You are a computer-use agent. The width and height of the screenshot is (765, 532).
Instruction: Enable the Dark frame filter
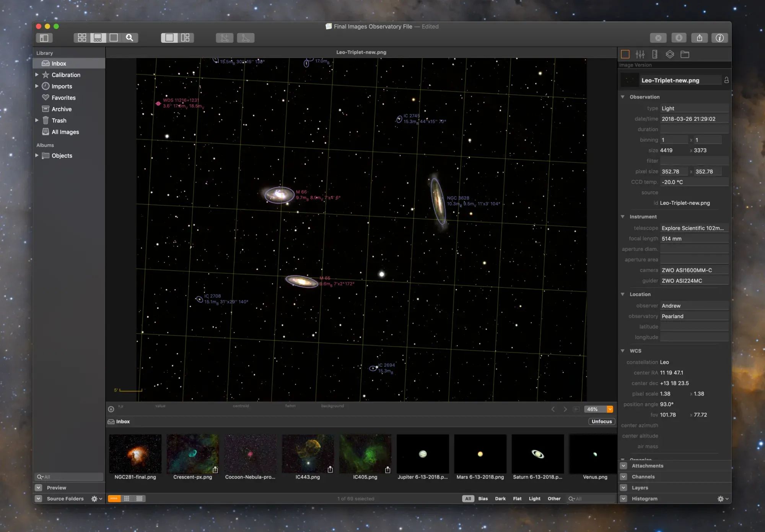point(500,498)
